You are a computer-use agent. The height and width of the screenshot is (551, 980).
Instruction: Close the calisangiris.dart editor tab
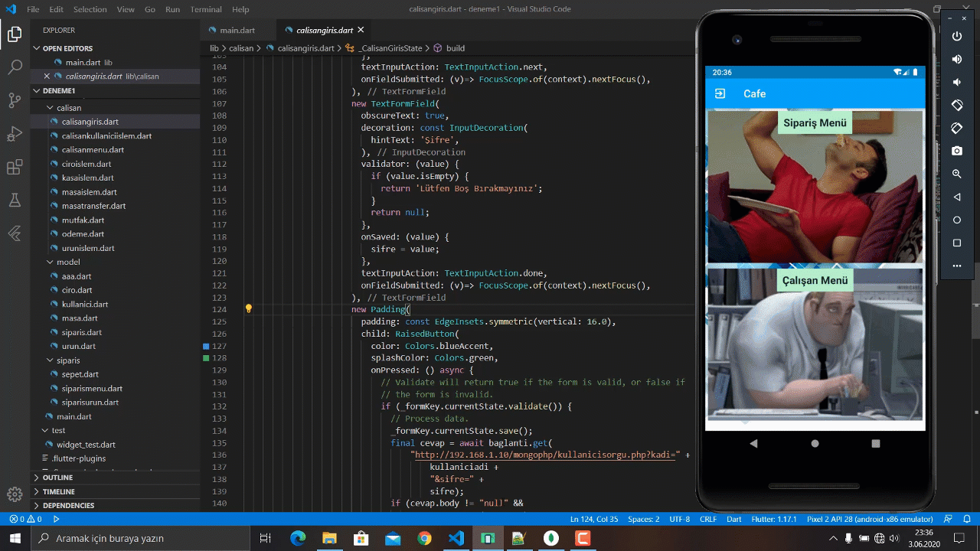(361, 30)
